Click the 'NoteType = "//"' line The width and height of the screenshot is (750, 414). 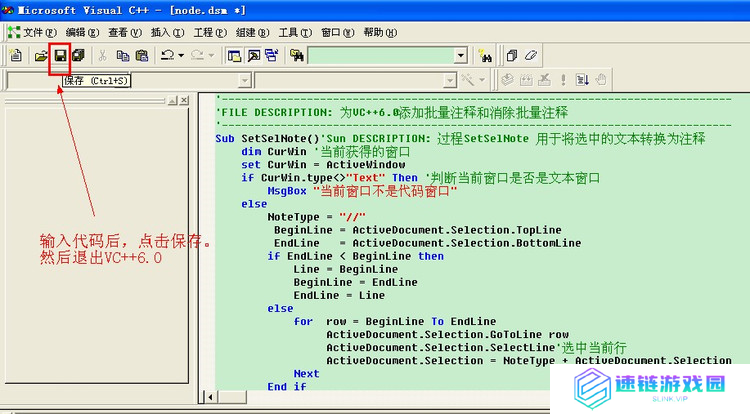tap(316, 217)
